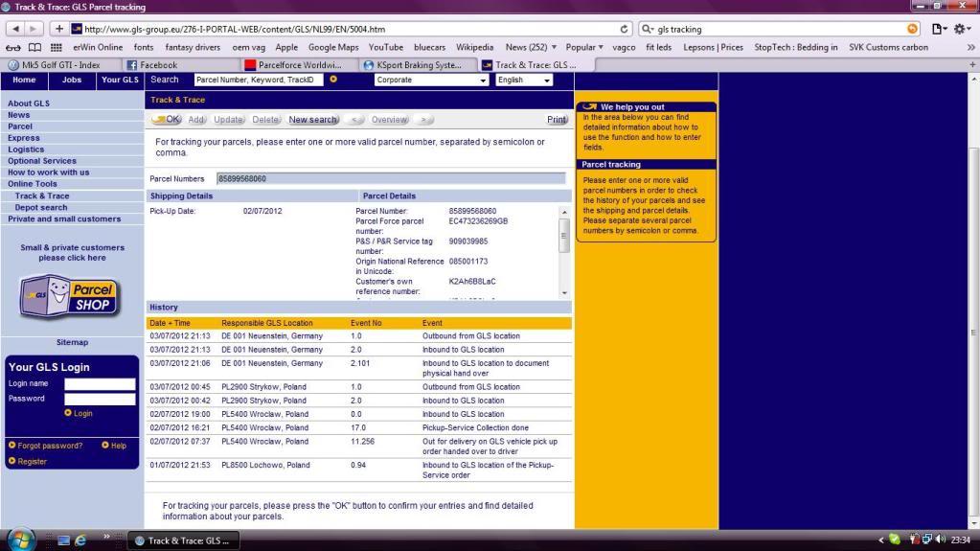Image resolution: width=980 pixels, height=551 pixels.
Task: Click the orange search go icon next to Search field
Action: (333, 80)
